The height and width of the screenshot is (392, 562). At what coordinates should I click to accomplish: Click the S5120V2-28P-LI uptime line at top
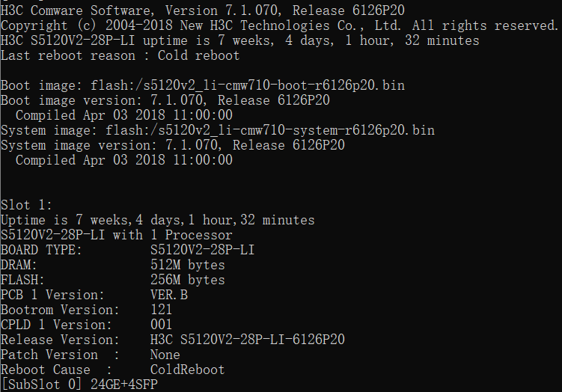[239, 40]
